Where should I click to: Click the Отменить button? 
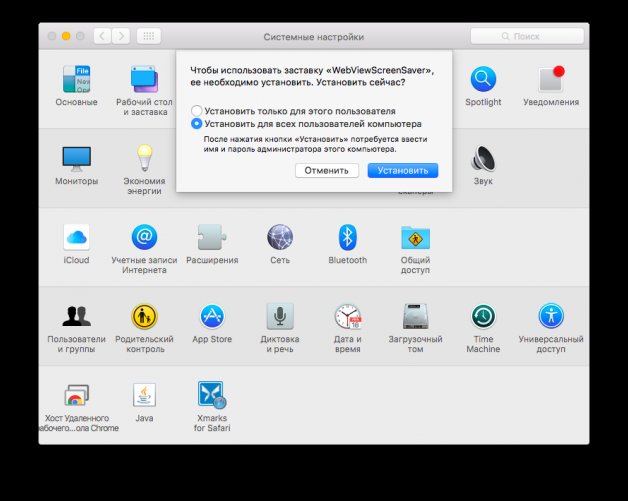pos(326,171)
